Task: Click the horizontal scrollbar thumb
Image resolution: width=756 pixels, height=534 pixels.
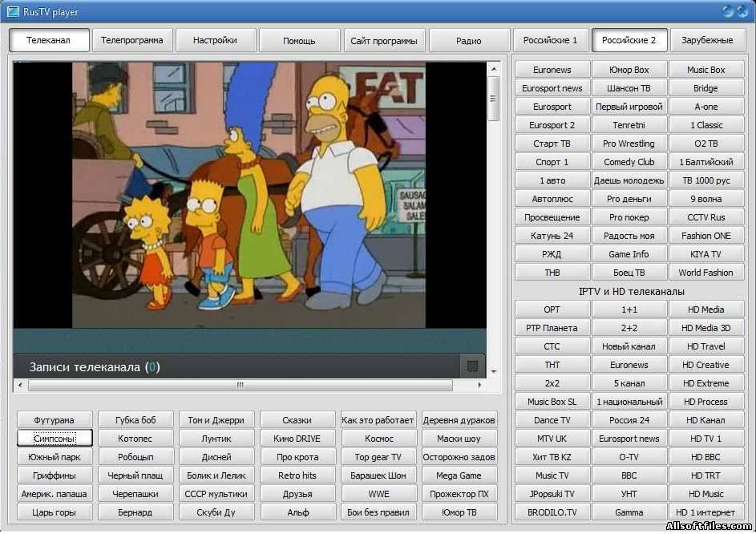Action: [x=240, y=385]
